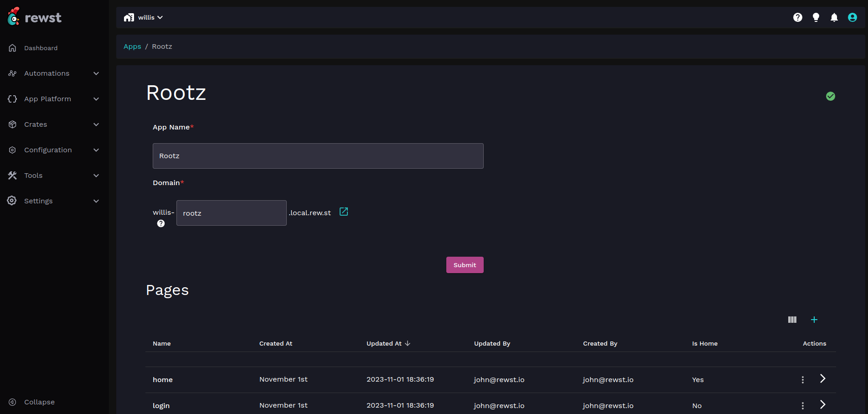Click the domain help tooltip icon
Viewport: 868px width, 414px height.
161,223
